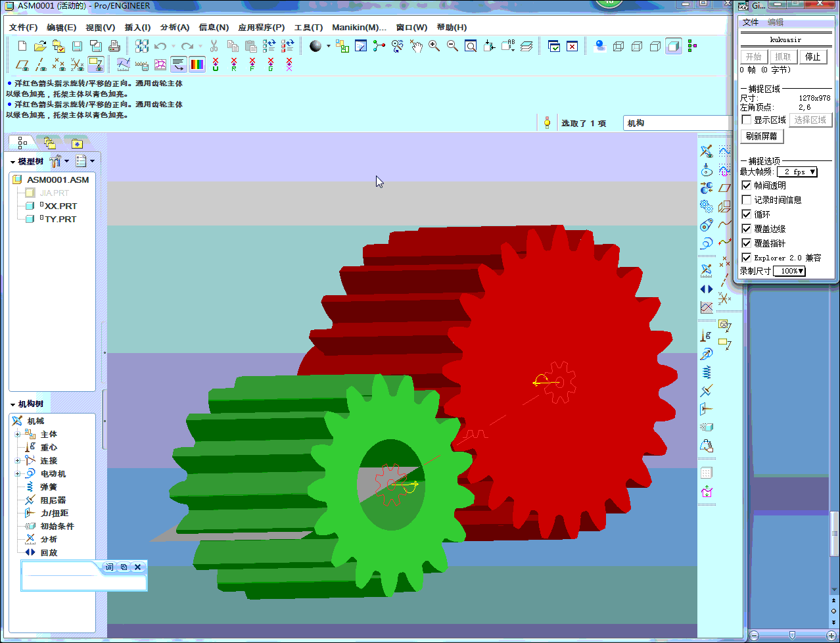Open the 工具(T) menu
Screen dimensions: 840x643
tap(308, 27)
